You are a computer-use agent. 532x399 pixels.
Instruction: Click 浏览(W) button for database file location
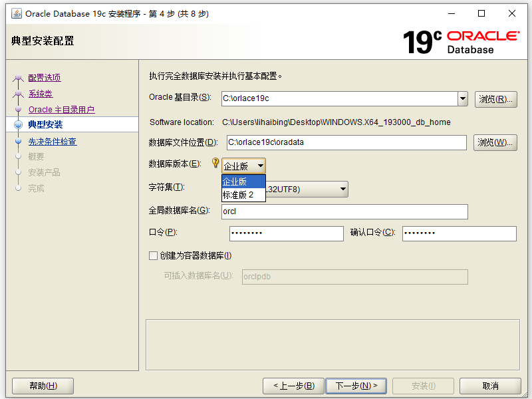click(495, 142)
